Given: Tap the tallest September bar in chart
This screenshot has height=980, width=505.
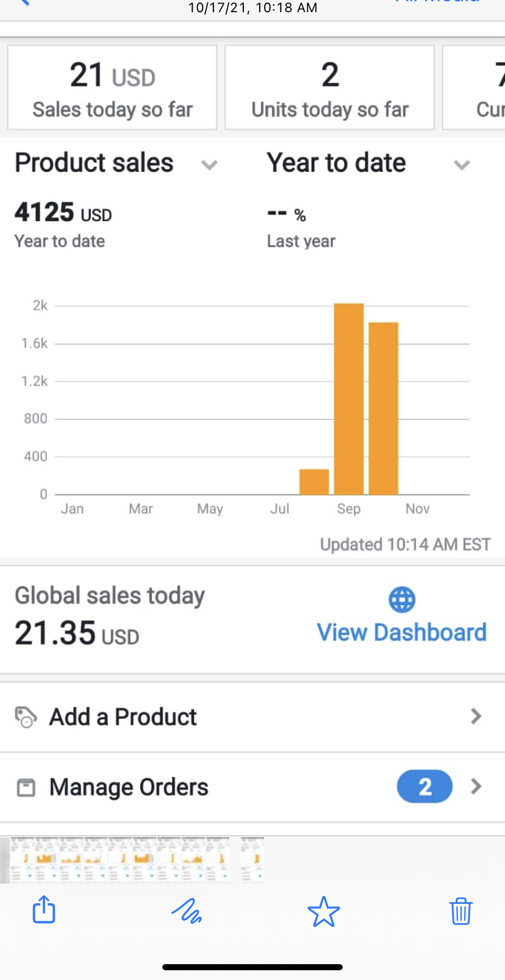Looking at the screenshot, I should 349,399.
